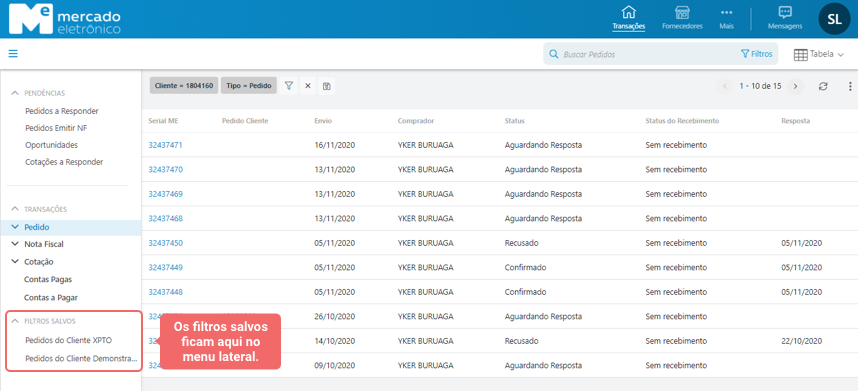Collapse the Pendências section

[x=15, y=93]
